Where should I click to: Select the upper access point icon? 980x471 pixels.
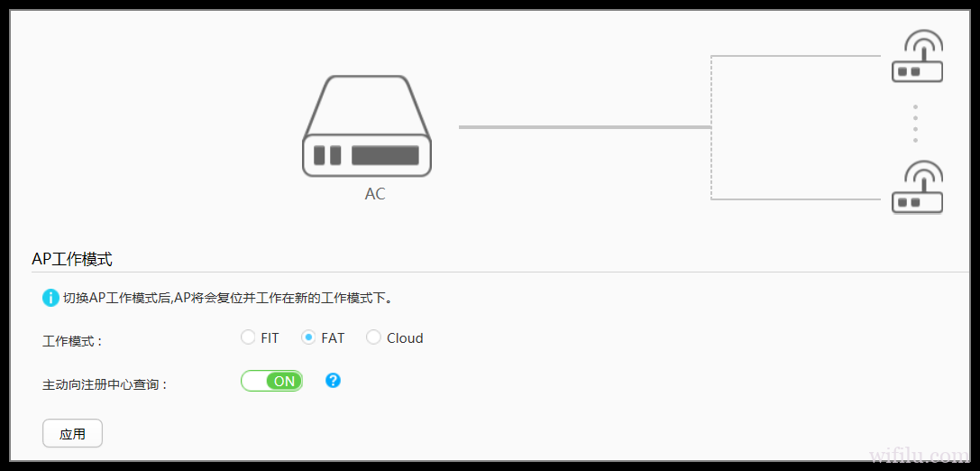coord(917,56)
